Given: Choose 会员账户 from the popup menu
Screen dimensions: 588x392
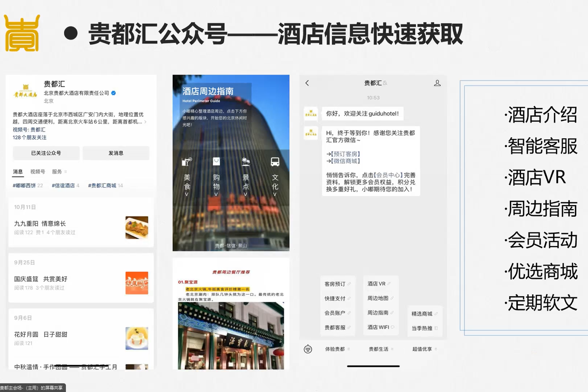Looking at the screenshot, I should 338,313.
